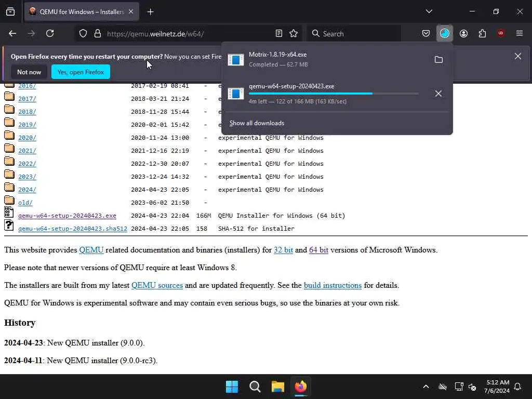Click binary file icon beside qemu-w64-setup exe

(x=9, y=212)
